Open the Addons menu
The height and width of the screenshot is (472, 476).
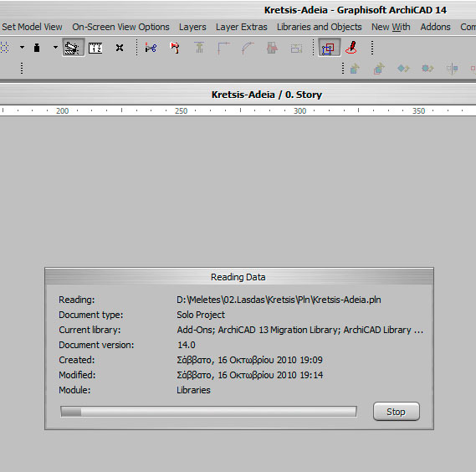[x=435, y=27]
